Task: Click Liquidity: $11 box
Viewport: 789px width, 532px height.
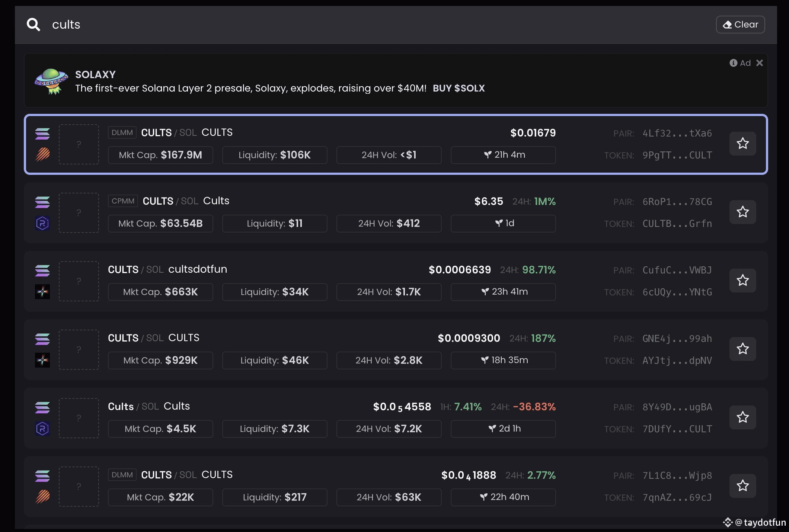Action: tap(275, 224)
